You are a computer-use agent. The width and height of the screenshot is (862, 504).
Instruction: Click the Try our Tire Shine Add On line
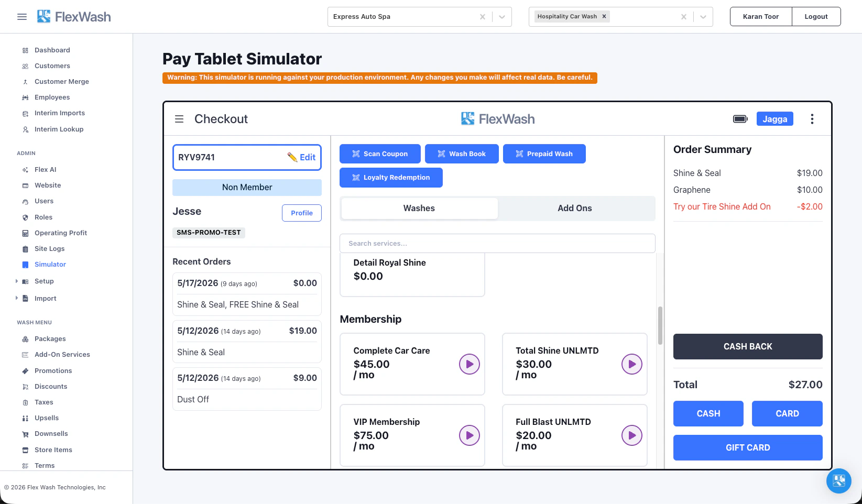click(748, 207)
